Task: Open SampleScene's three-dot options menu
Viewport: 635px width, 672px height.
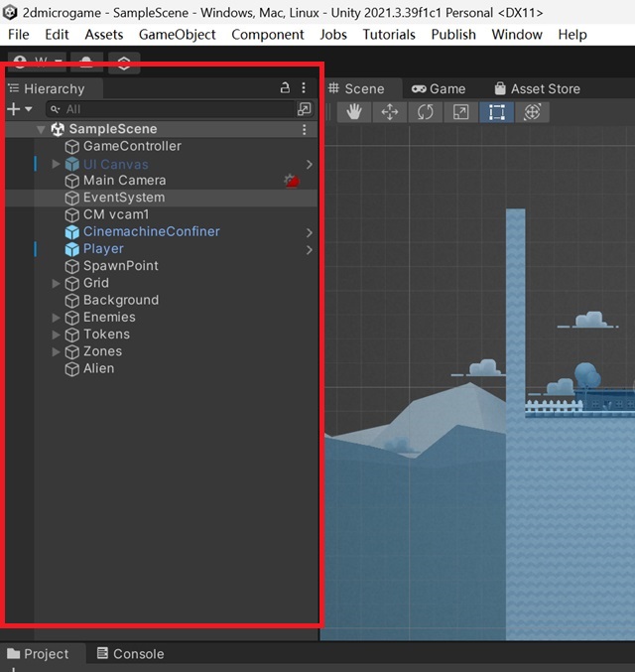Action: pos(305,129)
